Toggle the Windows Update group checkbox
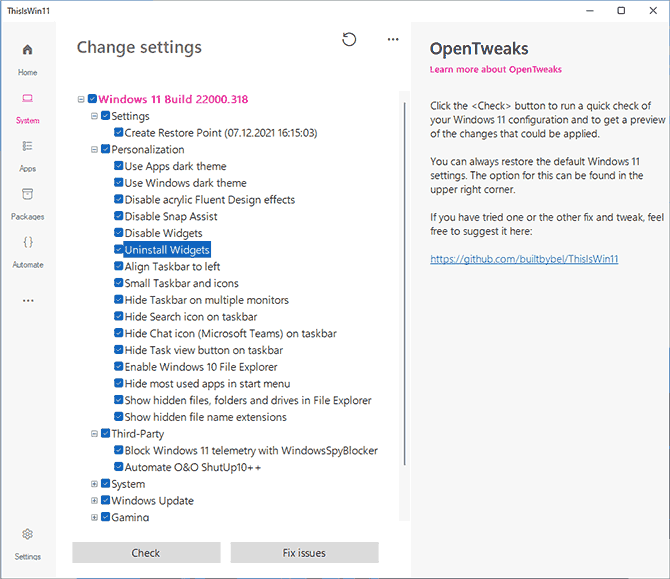Image resolution: width=670 pixels, height=579 pixels. (106, 500)
